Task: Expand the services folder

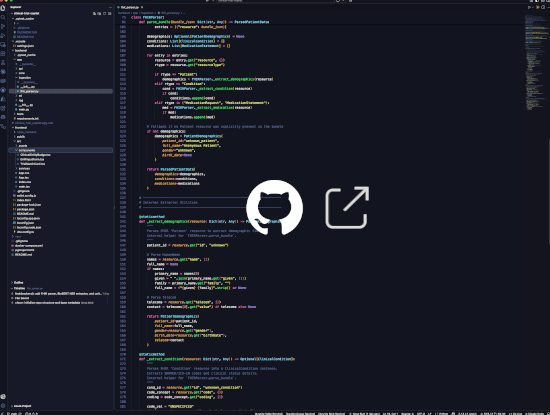Action: (x=24, y=168)
